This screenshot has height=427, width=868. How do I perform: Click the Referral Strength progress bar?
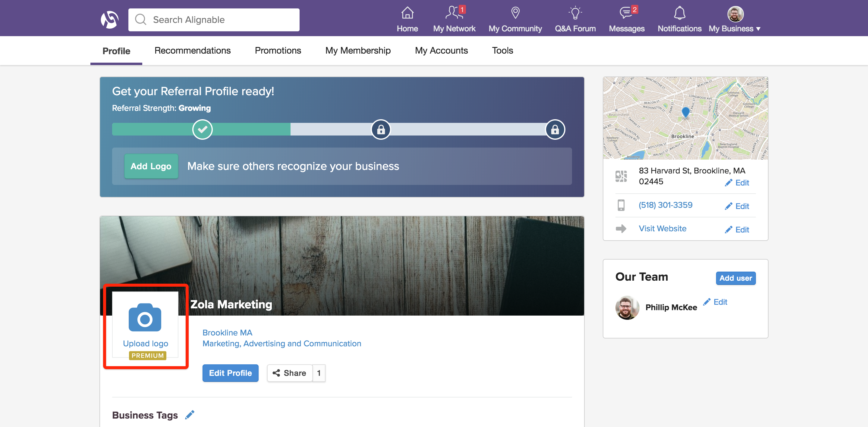[x=338, y=129]
